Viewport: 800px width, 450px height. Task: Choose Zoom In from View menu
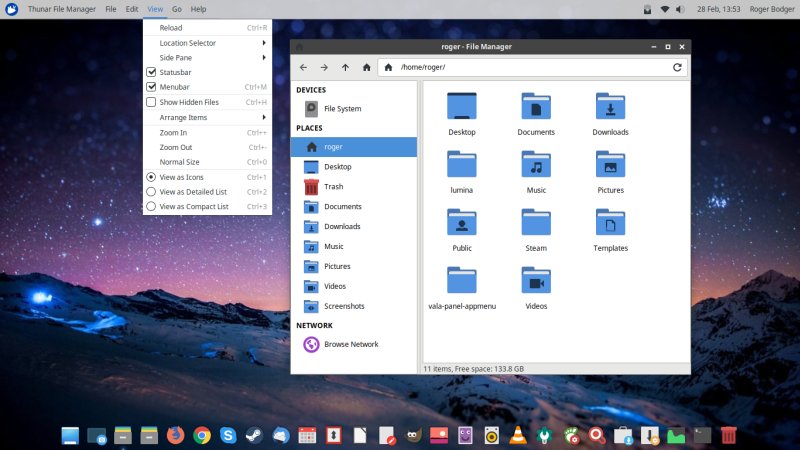173,132
